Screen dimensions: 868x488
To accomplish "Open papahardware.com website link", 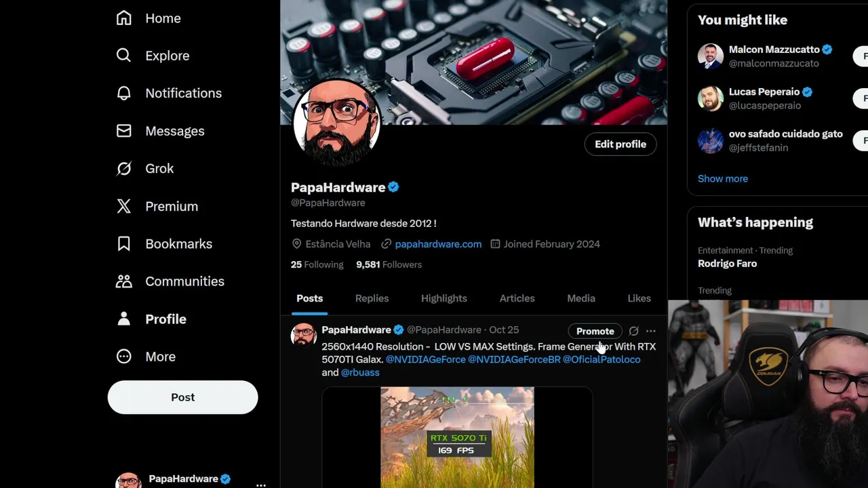I will point(438,244).
